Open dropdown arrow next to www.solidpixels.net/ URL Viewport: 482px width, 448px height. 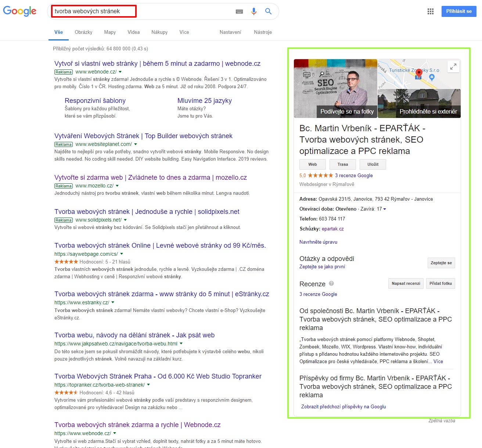pos(125,220)
